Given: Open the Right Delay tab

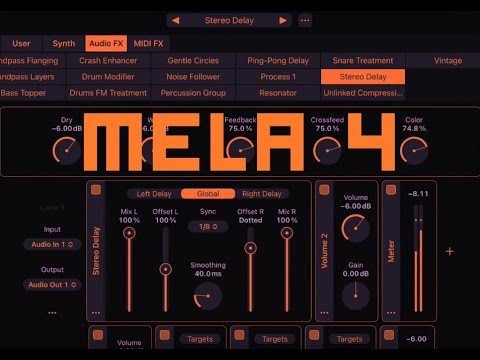Looking at the screenshot, I should pos(262,194).
